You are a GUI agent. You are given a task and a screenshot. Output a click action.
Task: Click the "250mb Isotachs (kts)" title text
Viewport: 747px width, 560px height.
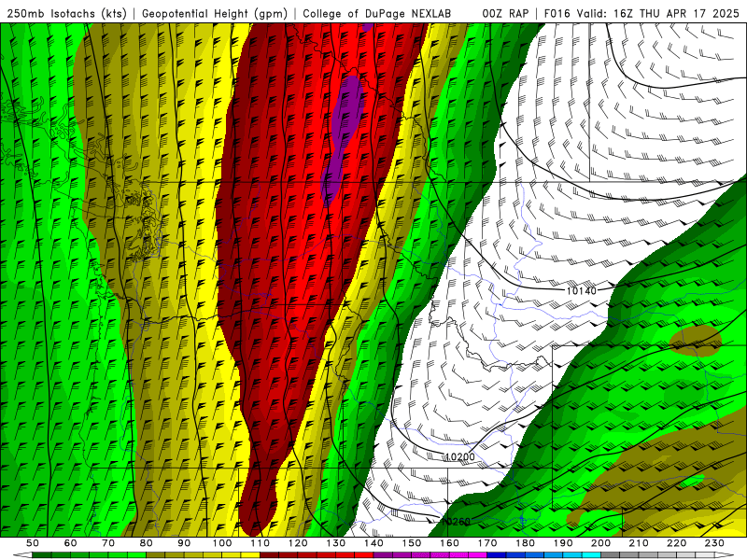pyautogui.click(x=67, y=14)
